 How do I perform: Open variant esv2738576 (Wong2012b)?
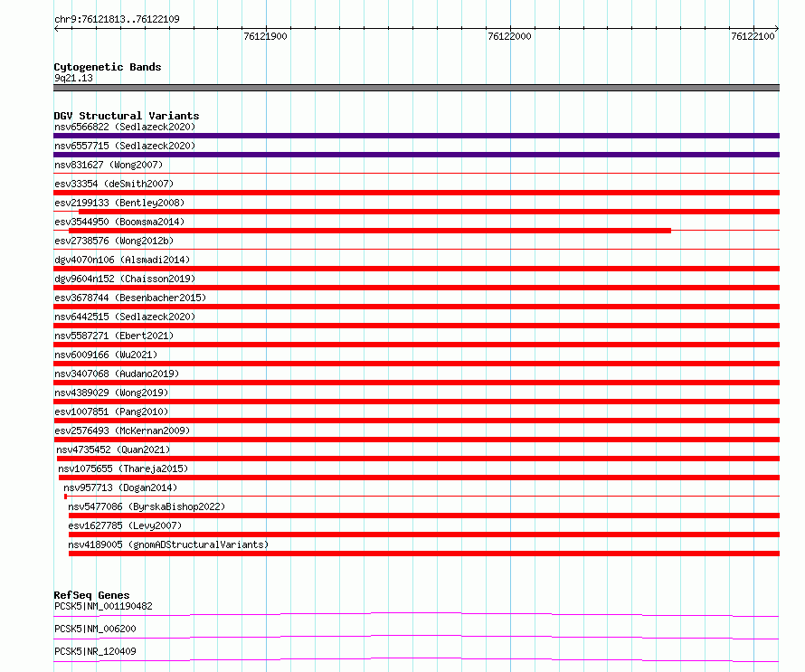[114, 241]
